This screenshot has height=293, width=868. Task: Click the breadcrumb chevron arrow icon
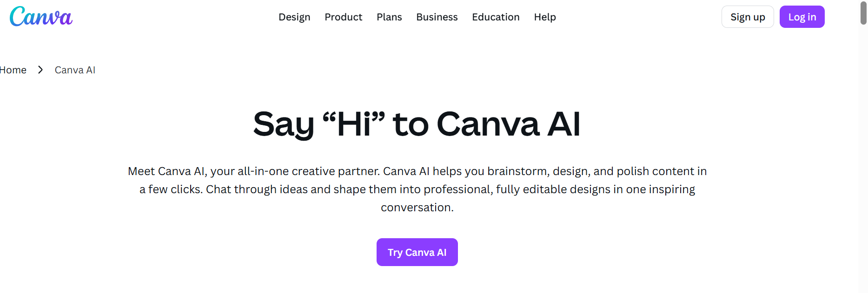pos(40,70)
